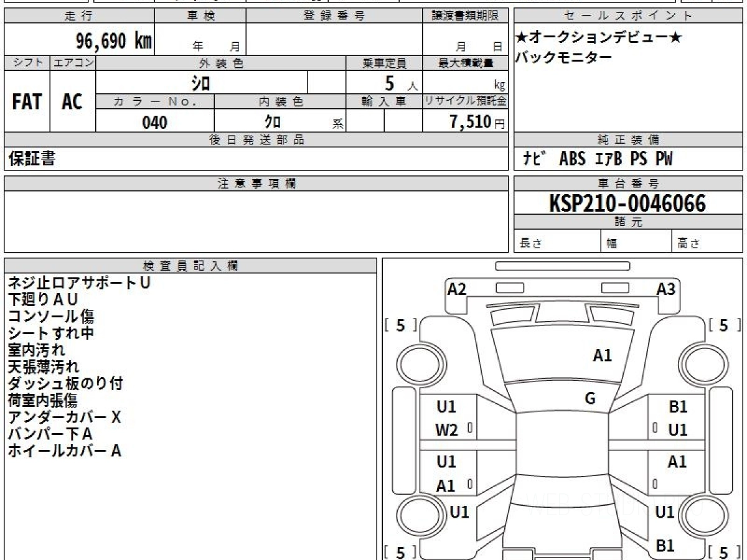Select the バックモニター sales point line
The image size is (747, 560).
pyautogui.click(x=564, y=57)
